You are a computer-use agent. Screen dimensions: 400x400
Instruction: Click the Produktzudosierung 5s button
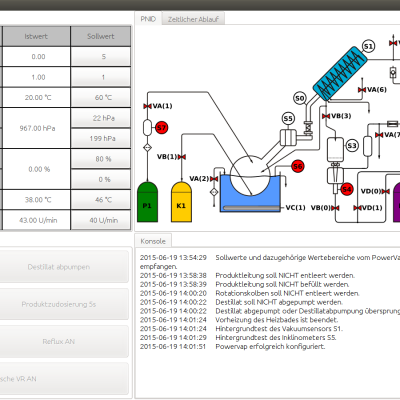[59, 304]
